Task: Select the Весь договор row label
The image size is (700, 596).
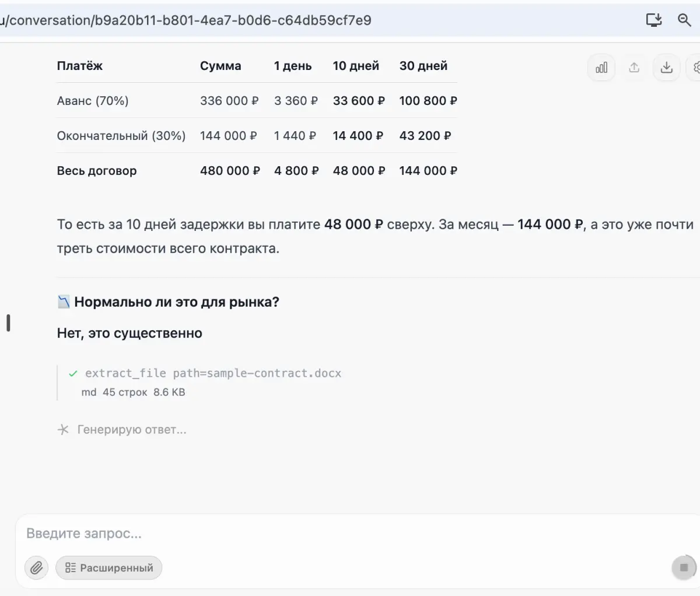Action: point(97,171)
